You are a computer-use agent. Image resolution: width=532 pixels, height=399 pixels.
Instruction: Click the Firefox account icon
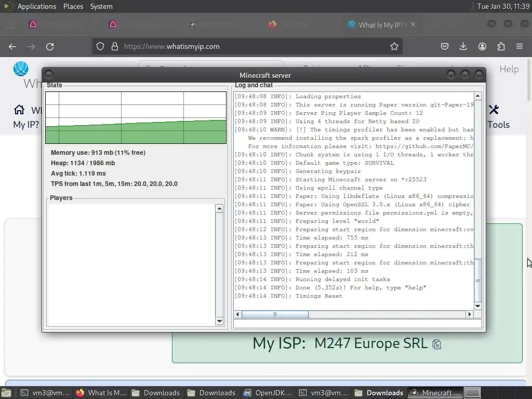(482, 46)
